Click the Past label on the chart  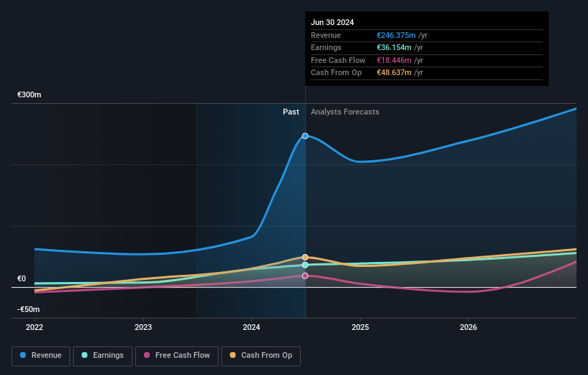[x=291, y=112]
